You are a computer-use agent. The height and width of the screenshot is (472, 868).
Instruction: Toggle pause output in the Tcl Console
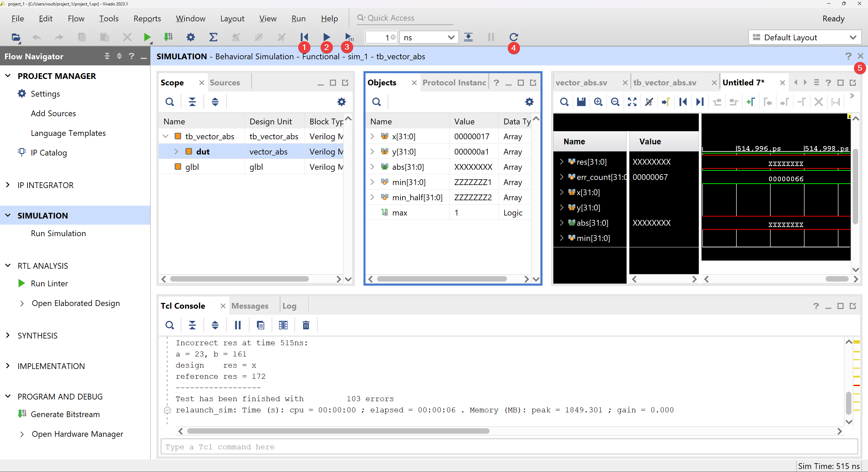point(237,325)
